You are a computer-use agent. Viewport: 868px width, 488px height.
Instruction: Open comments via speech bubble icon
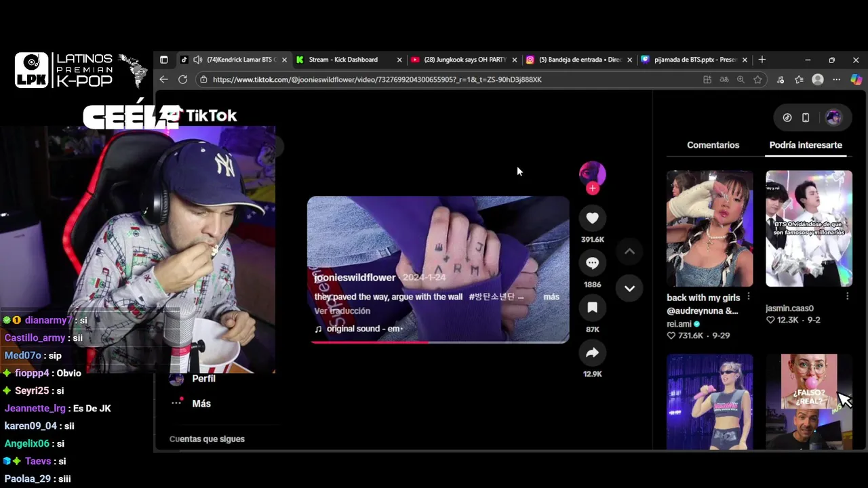point(592,263)
